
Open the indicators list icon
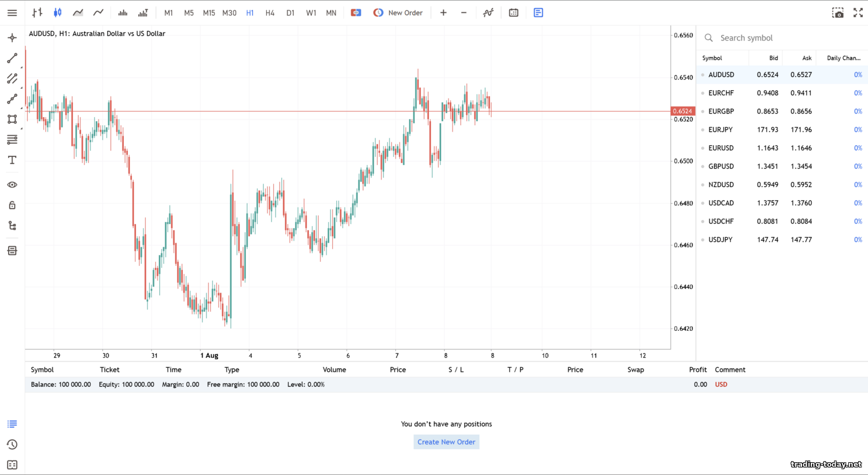488,13
